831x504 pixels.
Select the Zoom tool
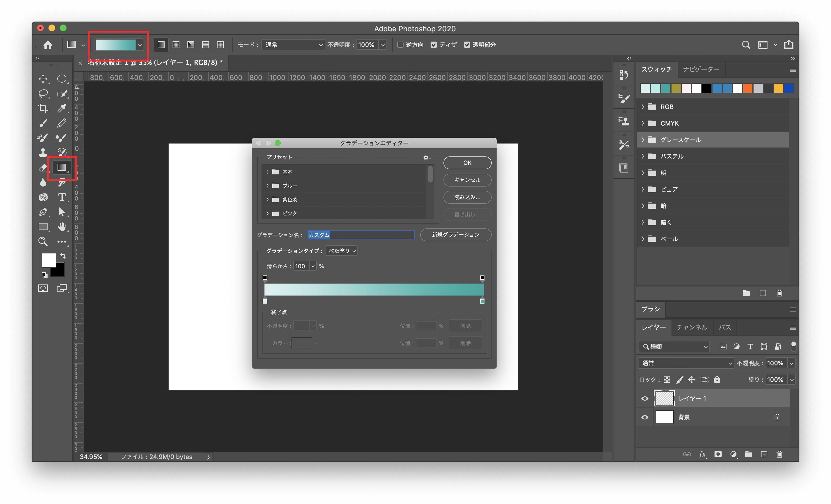click(43, 241)
